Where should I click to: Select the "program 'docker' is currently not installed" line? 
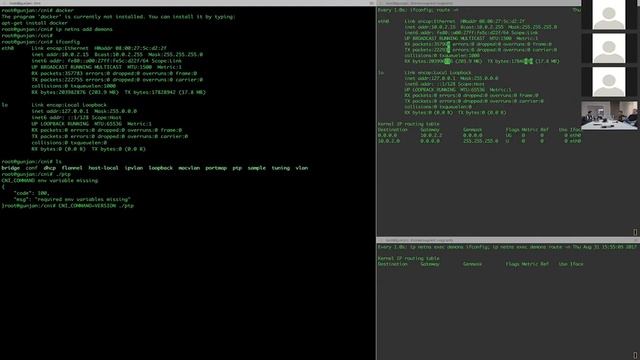pos(118,17)
